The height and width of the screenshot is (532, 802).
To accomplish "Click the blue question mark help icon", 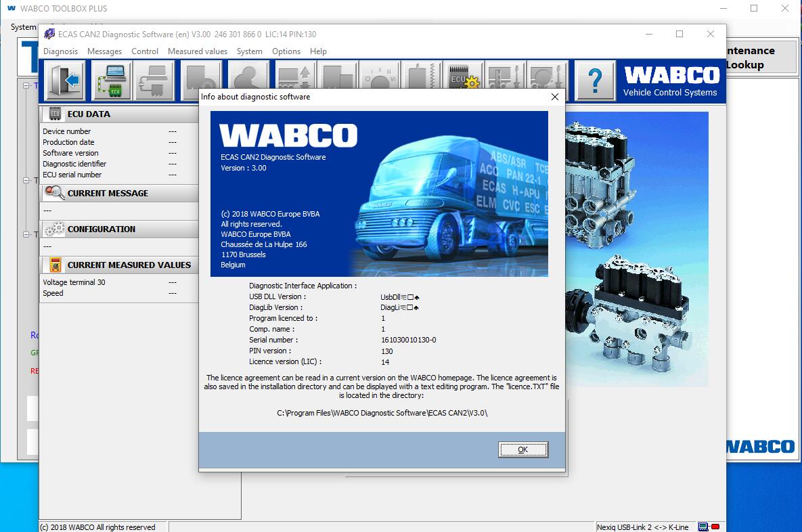I will [x=595, y=81].
